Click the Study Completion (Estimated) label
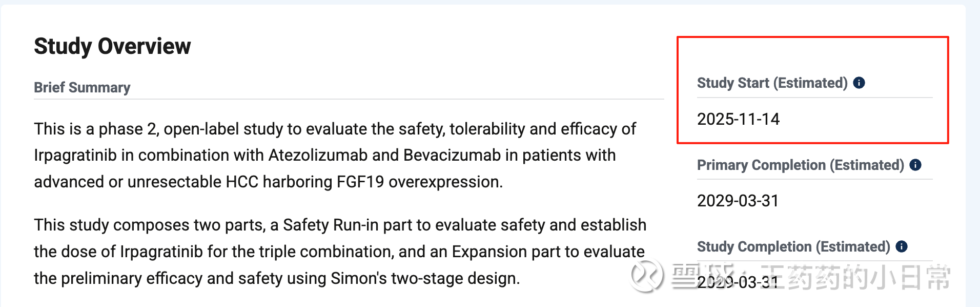This screenshot has width=980, height=307. [x=793, y=246]
